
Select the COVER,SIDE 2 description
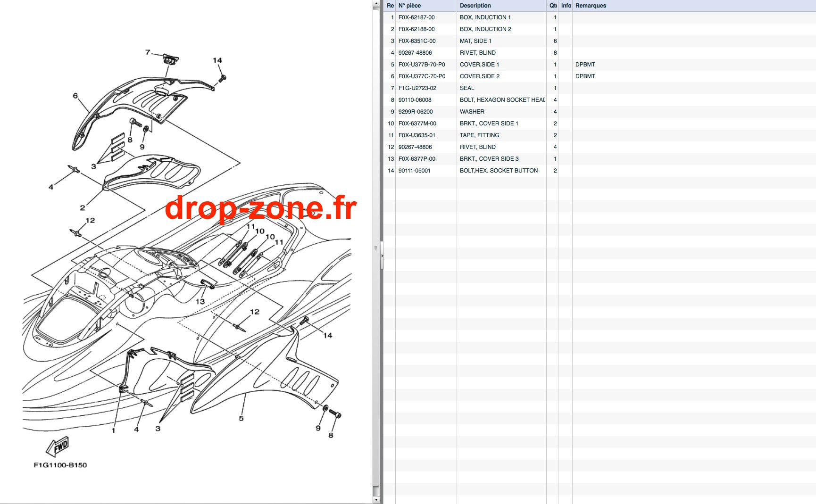[x=480, y=76]
